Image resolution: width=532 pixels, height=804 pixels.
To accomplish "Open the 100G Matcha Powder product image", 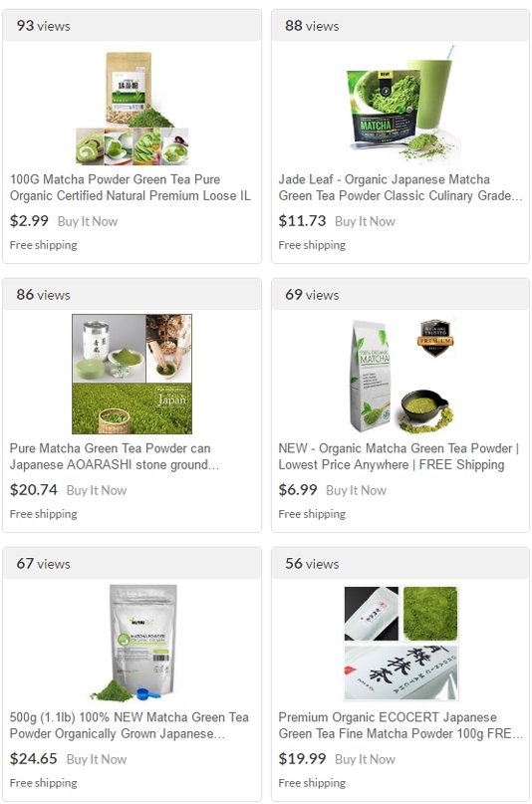I will (133, 109).
